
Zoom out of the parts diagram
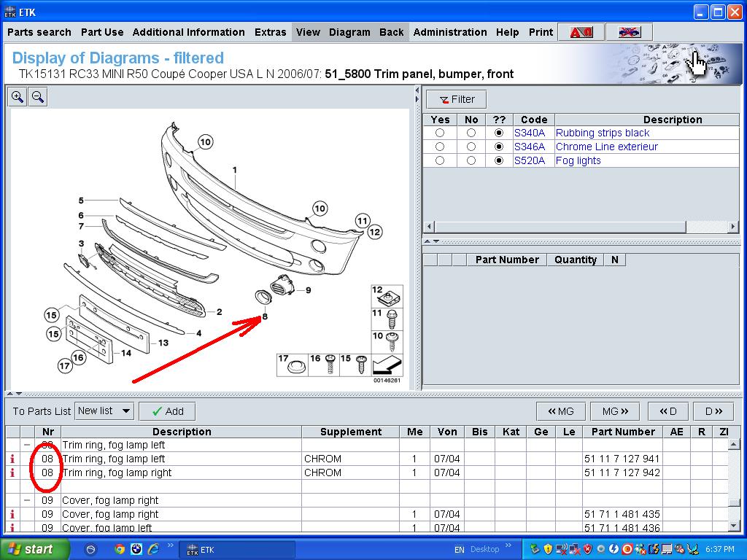point(38,97)
